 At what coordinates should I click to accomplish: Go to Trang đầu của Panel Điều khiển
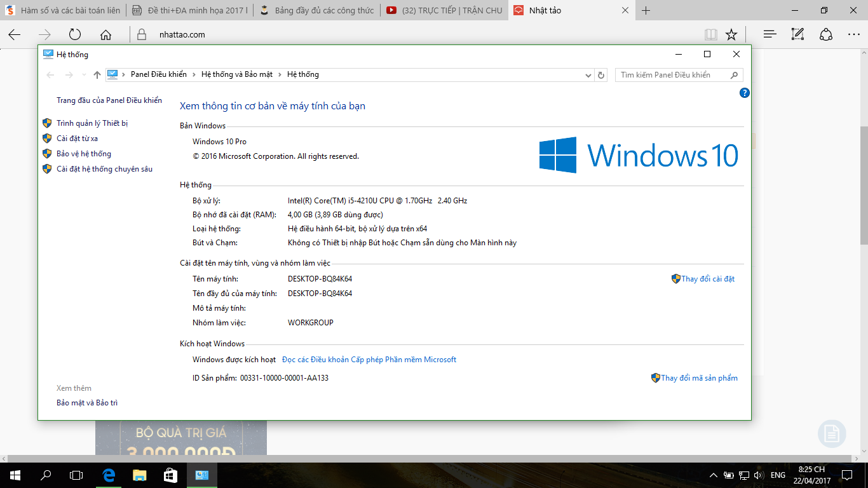(109, 100)
